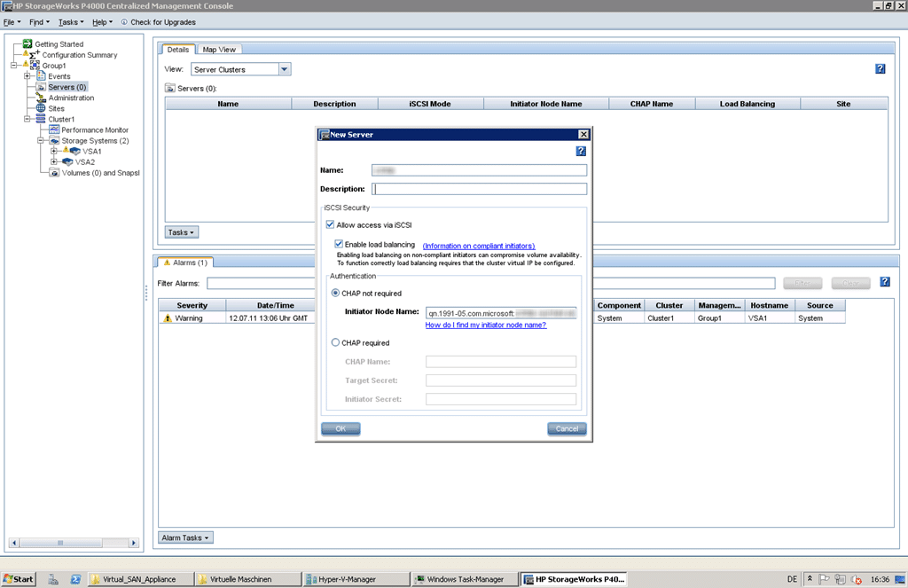Image resolution: width=908 pixels, height=588 pixels.
Task: Select CHAP not required option
Action: coord(335,294)
